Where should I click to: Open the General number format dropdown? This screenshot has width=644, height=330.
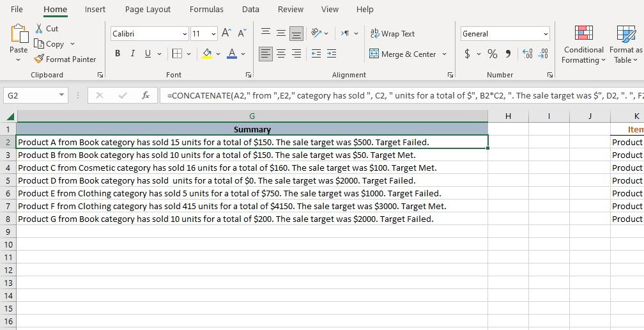(x=546, y=34)
